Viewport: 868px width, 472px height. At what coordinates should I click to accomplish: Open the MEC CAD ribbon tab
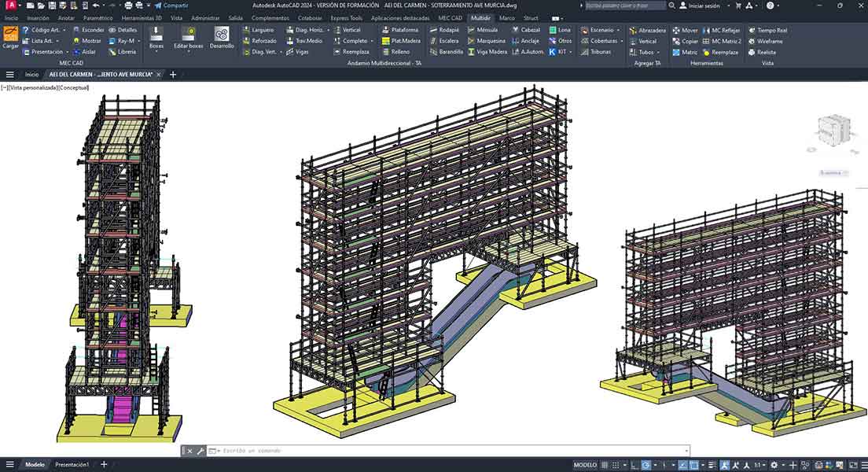[x=450, y=17]
